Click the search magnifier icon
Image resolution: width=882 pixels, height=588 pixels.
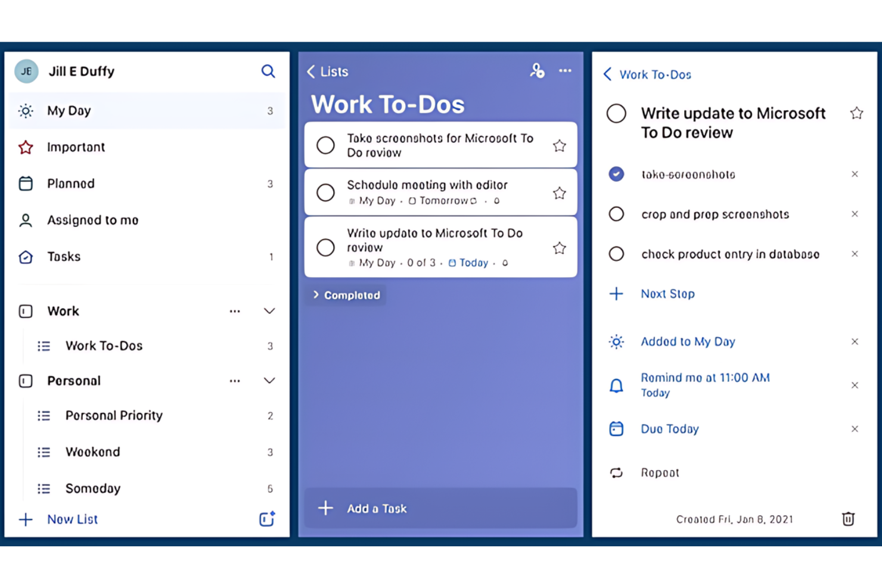268,71
